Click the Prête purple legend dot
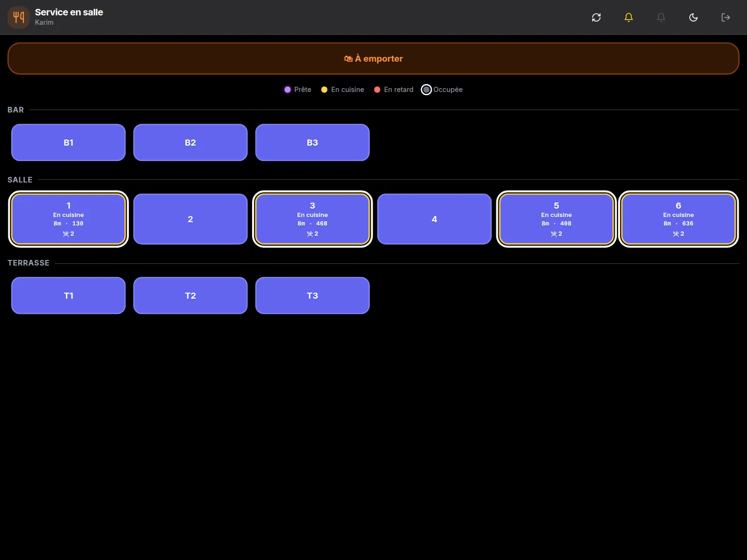This screenshot has width=747, height=560. [288, 90]
